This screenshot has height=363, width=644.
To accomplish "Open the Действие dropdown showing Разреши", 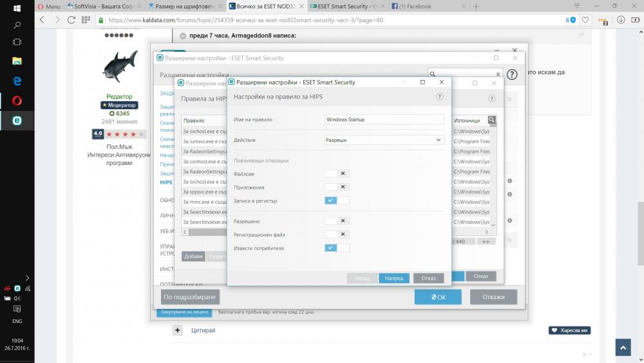I will (x=384, y=140).
